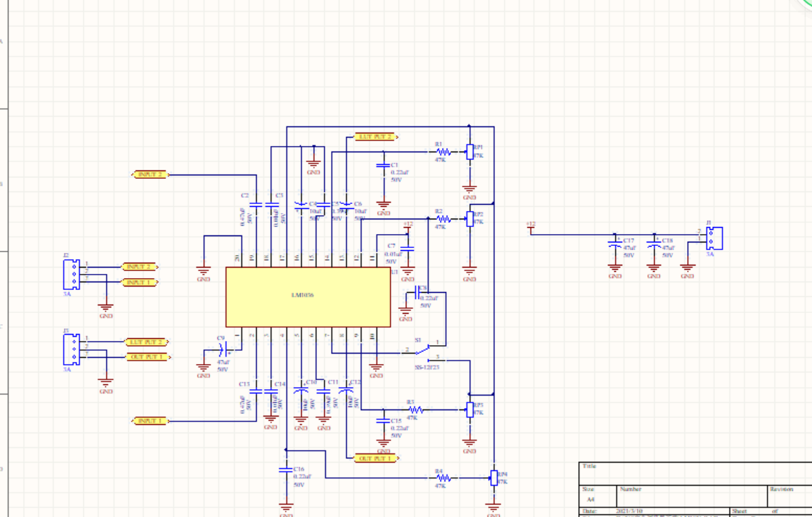Screen dimensions: 812x517
Task: Select the J1 power connector symbol
Action: coord(714,239)
